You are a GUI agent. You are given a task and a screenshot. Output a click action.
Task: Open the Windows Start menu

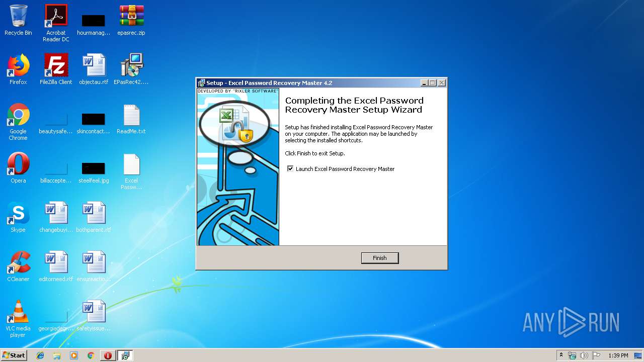coord(14,355)
